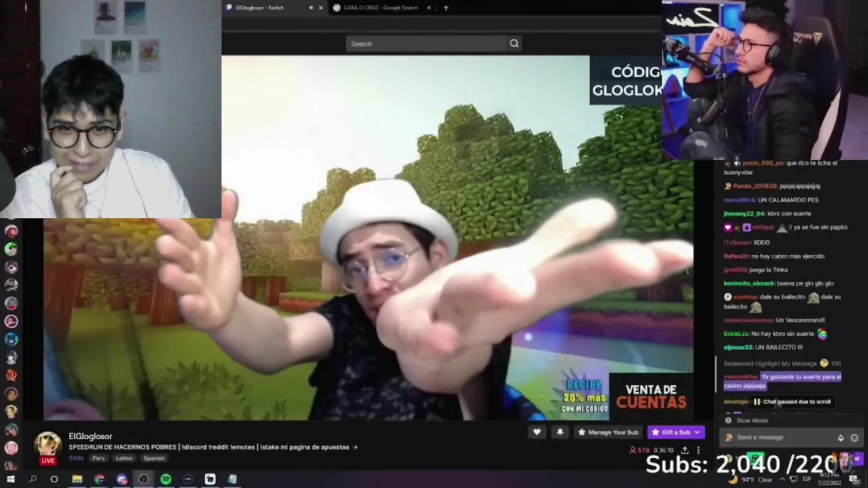Viewport: 868px width, 488px height.
Task: Click highlighted message 'Ya gastaste tu suerte'
Action: point(782,381)
